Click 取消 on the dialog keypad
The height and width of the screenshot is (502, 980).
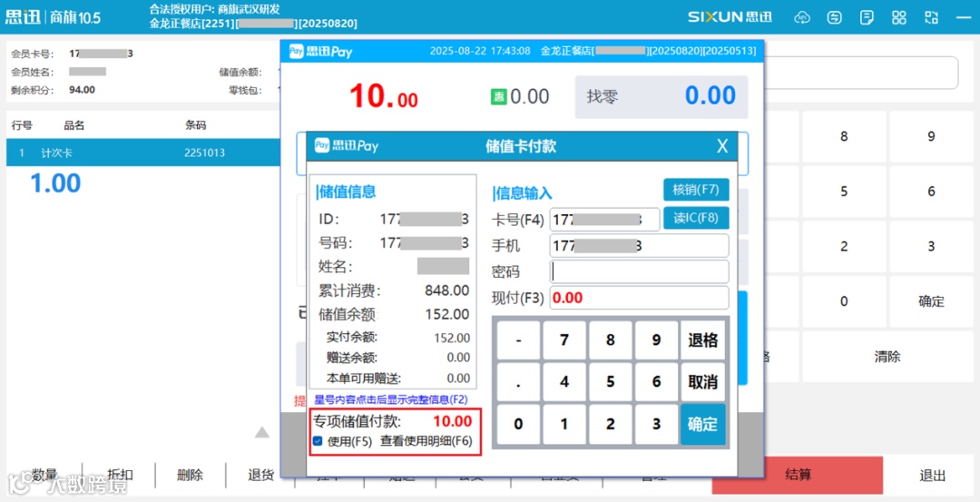click(702, 382)
